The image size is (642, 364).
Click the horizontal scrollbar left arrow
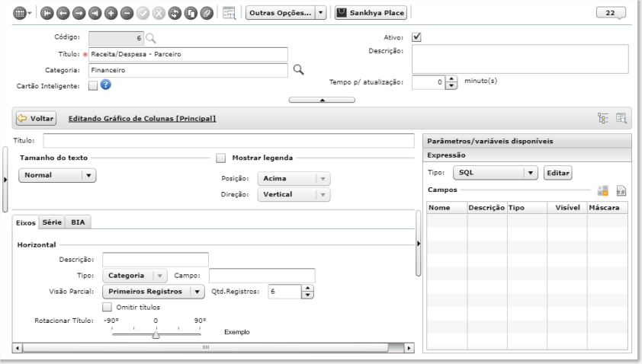click(18, 348)
